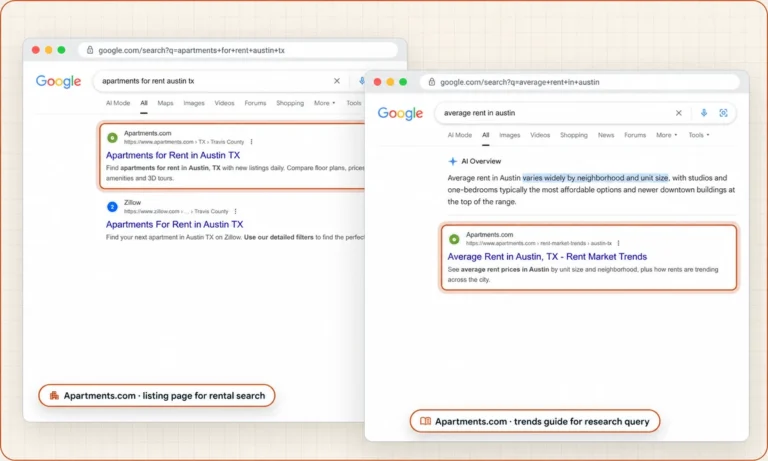This screenshot has height=461, width=768.
Task: Open Maps tab in left window
Action: [x=165, y=103]
